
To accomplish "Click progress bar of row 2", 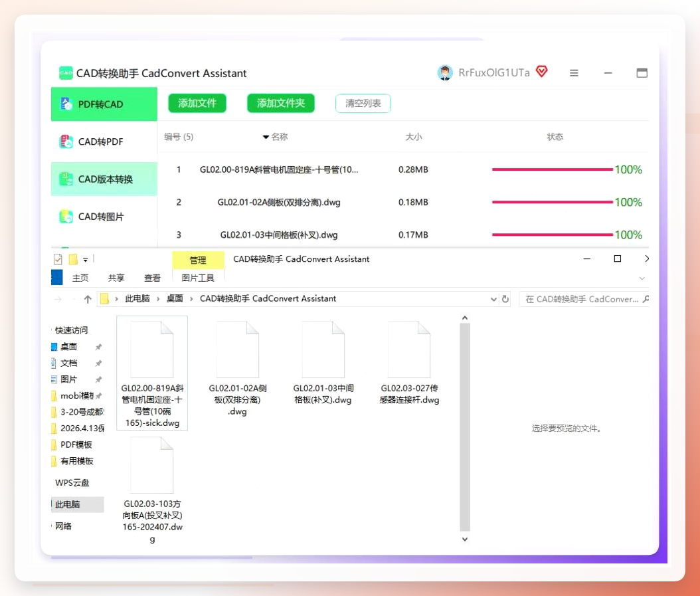I will [553, 202].
